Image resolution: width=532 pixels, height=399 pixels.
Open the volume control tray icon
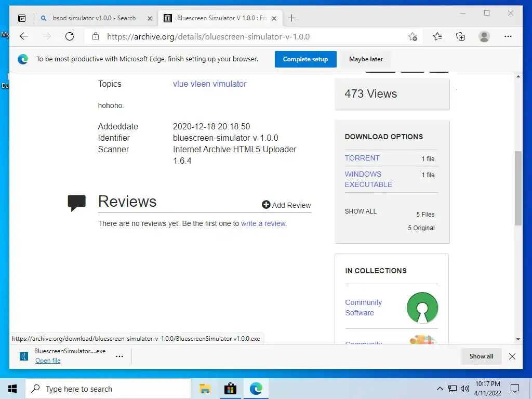coord(465,389)
